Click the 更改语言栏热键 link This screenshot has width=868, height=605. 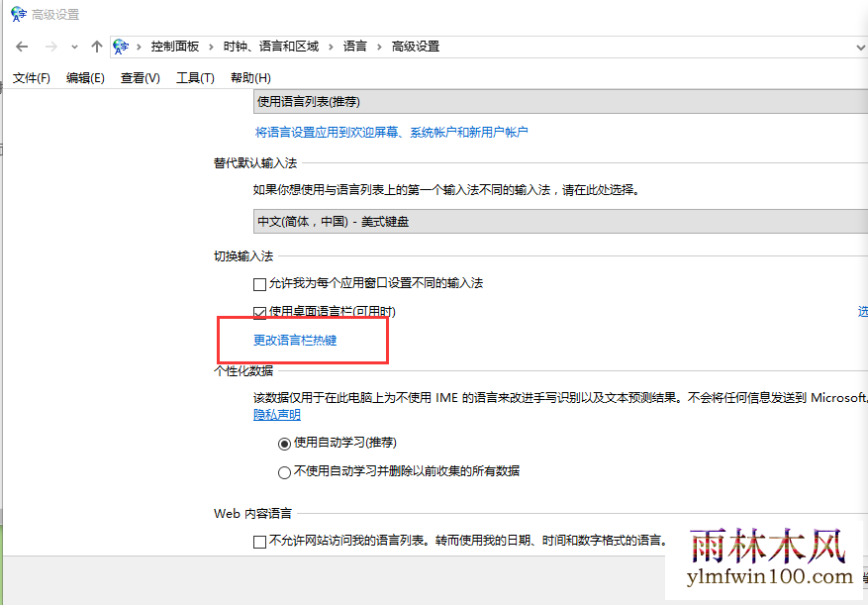click(x=295, y=341)
